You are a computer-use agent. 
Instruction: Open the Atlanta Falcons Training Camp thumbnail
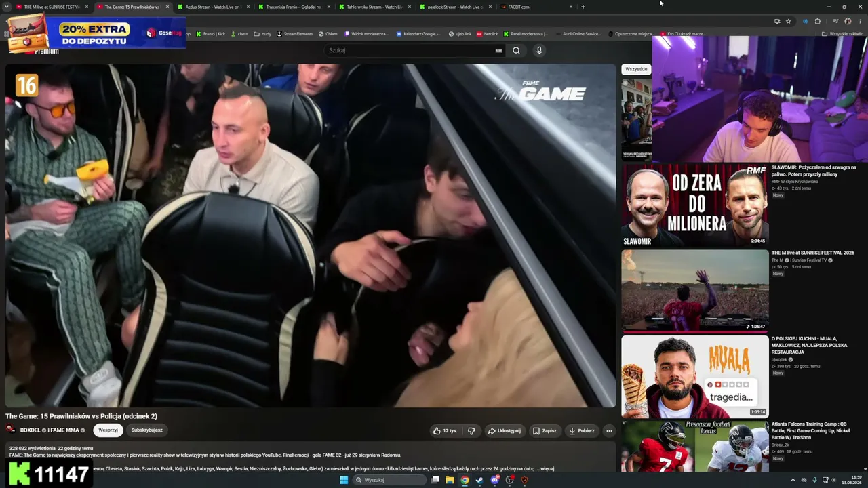pyautogui.click(x=695, y=446)
